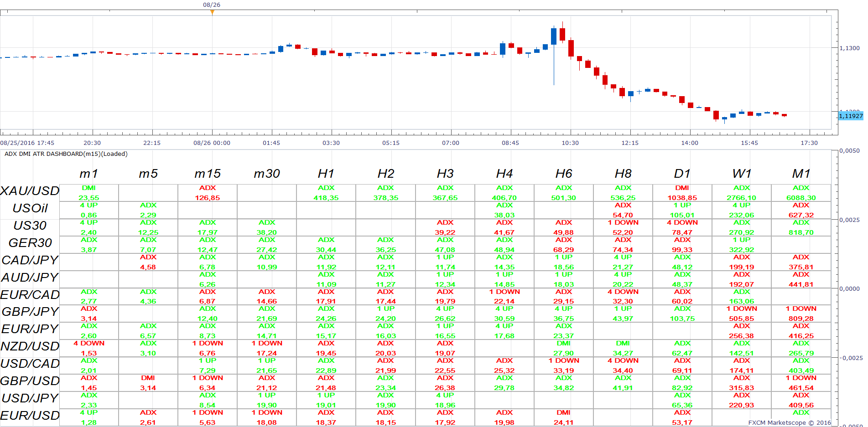Click the EUR/JPY row label
The image size is (868, 427).
30,329
